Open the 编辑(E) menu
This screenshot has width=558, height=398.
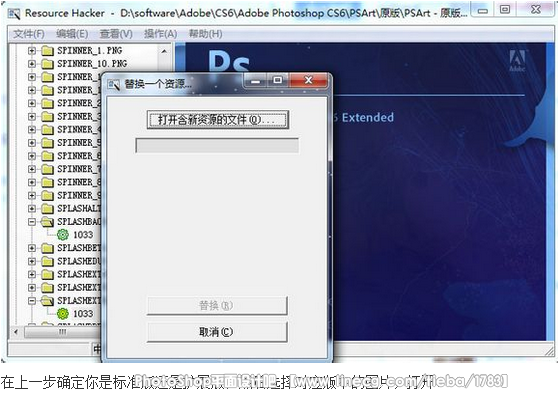tap(72, 34)
